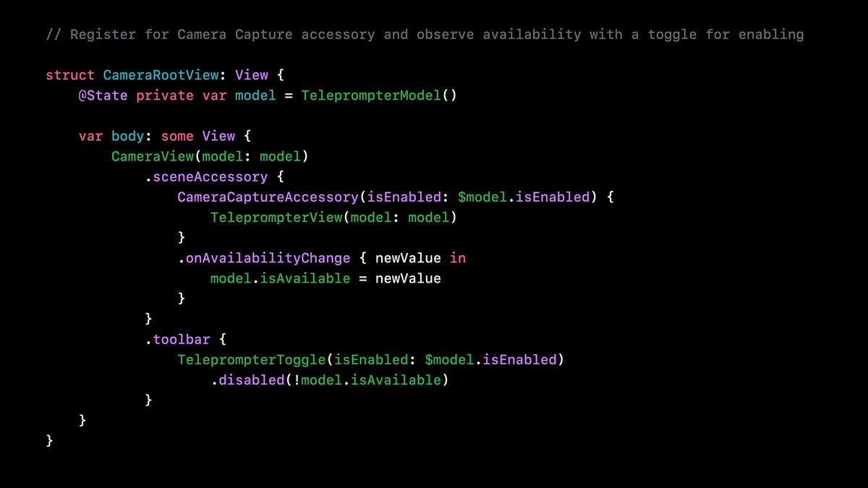Click "isAvailable" in the assignment line
868x488 pixels.
tap(305, 278)
